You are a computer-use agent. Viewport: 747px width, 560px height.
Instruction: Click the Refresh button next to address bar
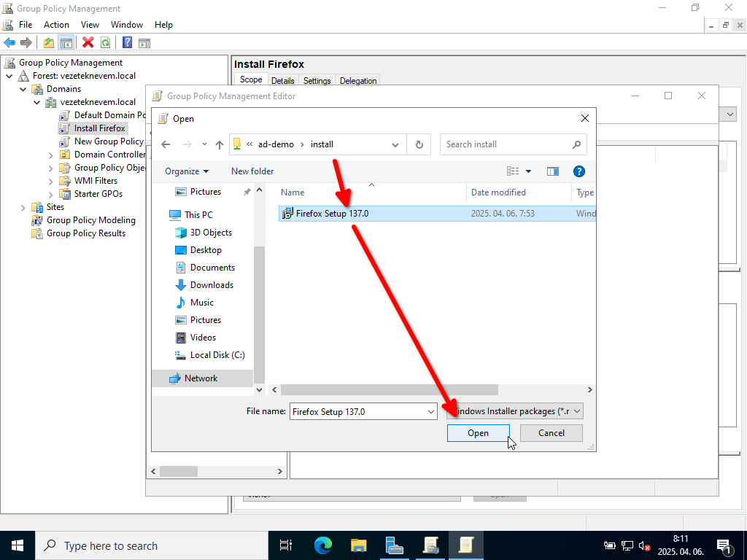419,144
